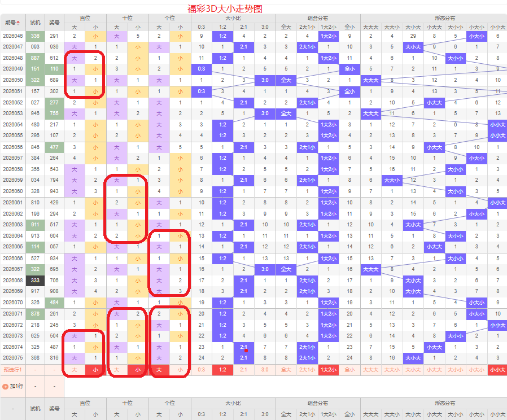This screenshot has width=507, height=420.
Task: Click green 奖号 484 in row 2026070
Action: click(54, 303)
